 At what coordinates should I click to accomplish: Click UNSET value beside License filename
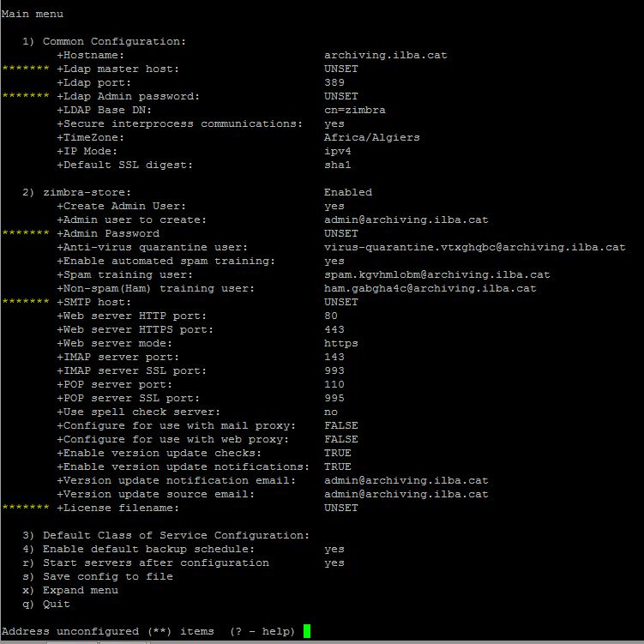tap(341, 508)
